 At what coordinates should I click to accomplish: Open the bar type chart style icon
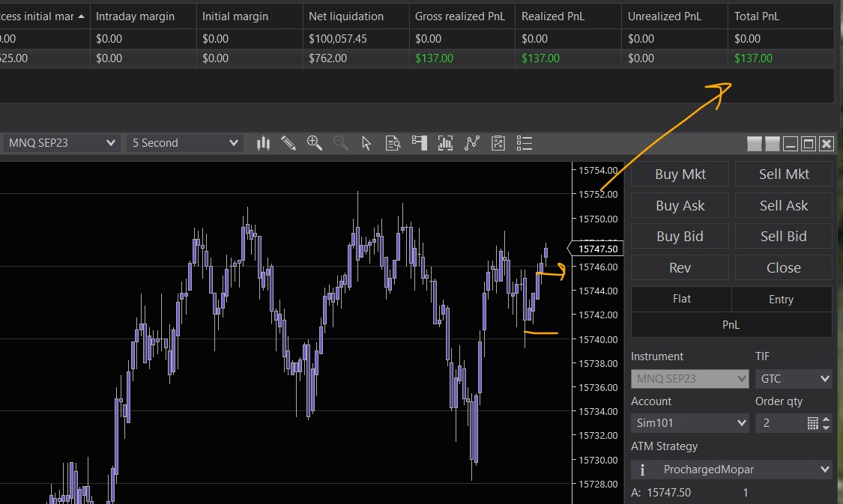[263, 143]
